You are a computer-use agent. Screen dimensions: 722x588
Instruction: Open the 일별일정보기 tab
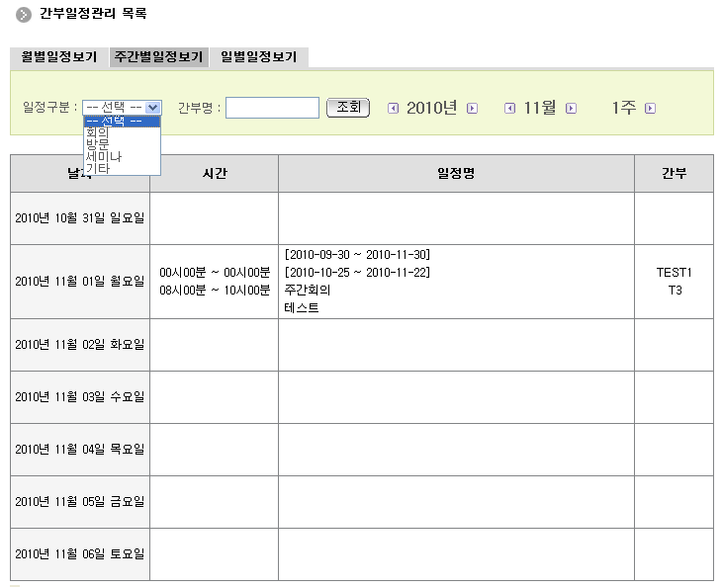[x=258, y=57]
